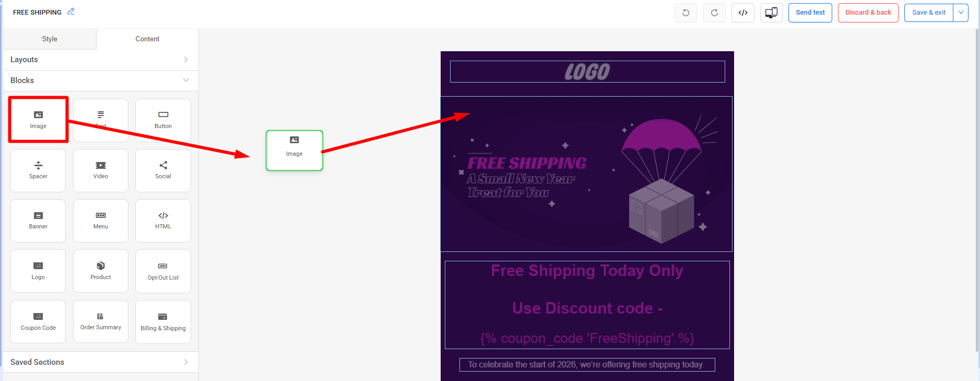Switch to the Style tab

[50, 39]
